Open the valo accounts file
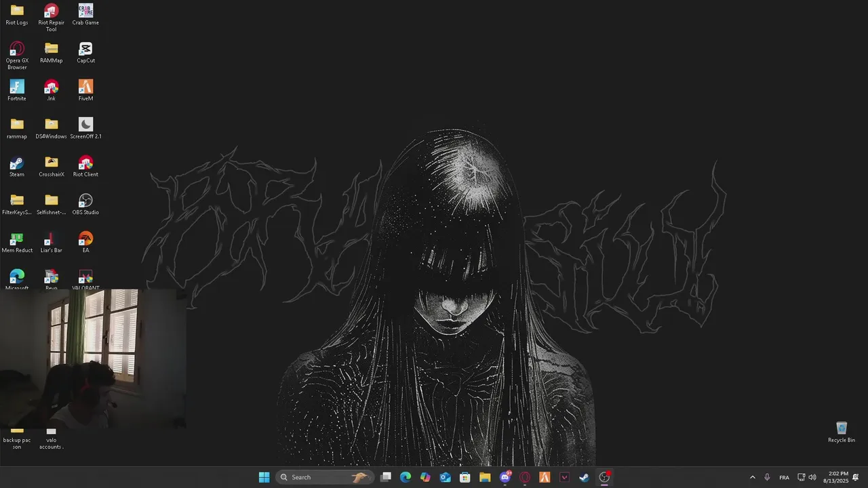The height and width of the screenshot is (488, 868). pyautogui.click(x=51, y=440)
